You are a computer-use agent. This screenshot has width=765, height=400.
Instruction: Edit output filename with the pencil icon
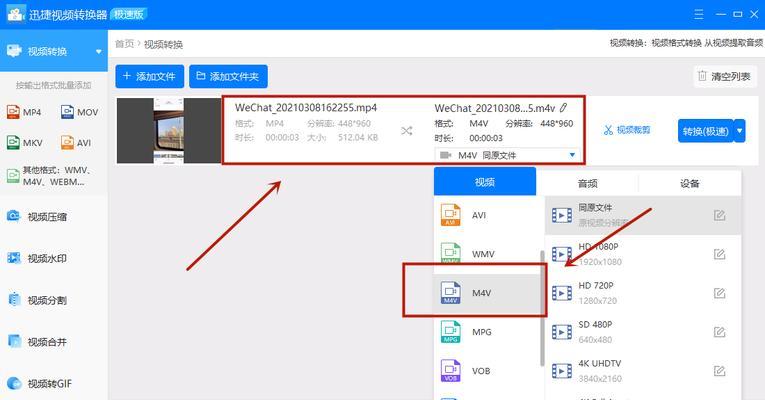point(564,107)
